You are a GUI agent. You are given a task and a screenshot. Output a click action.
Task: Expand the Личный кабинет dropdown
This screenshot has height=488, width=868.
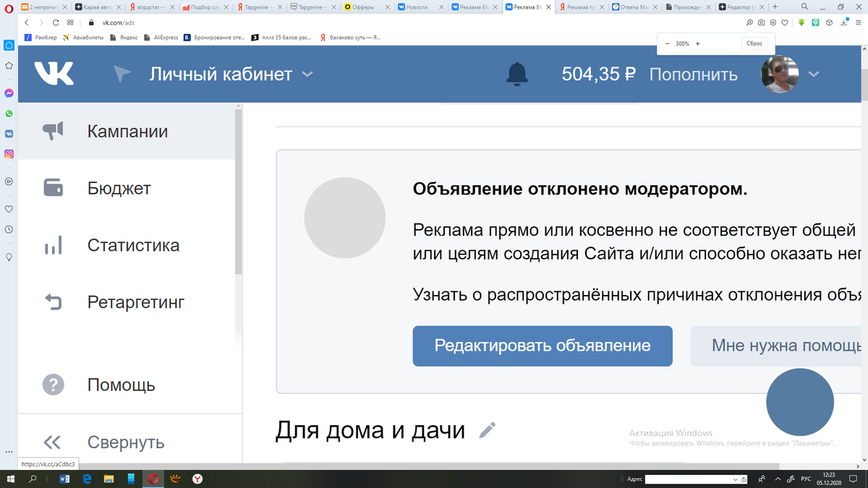[307, 74]
